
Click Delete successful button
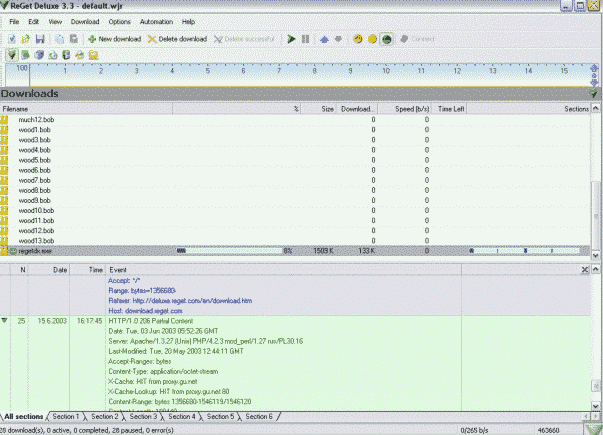point(244,39)
